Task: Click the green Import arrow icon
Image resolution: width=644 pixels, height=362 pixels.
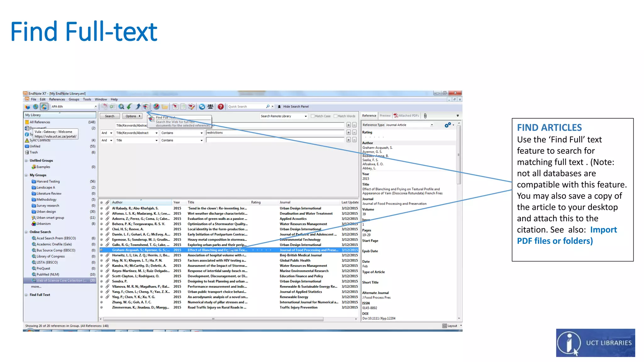Action: [129, 107]
